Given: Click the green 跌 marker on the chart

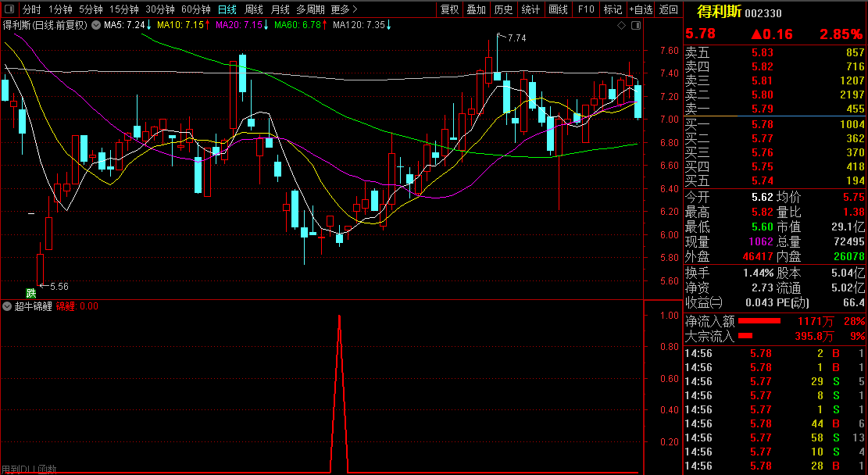Looking at the screenshot, I should (31, 293).
